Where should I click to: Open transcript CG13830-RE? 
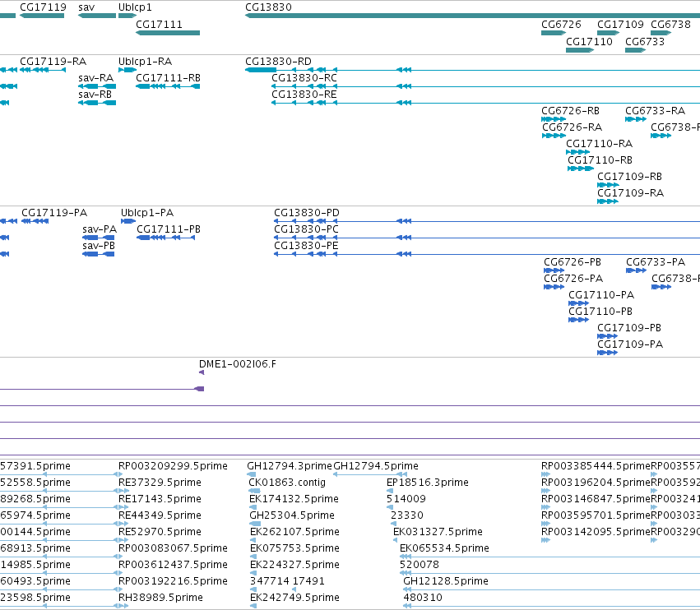pos(304,95)
